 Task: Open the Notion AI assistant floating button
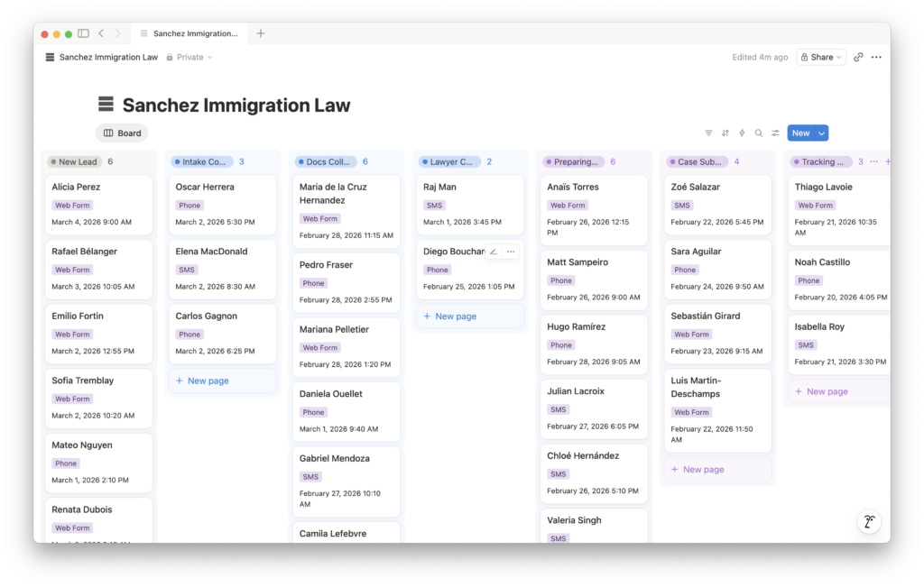(x=869, y=522)
